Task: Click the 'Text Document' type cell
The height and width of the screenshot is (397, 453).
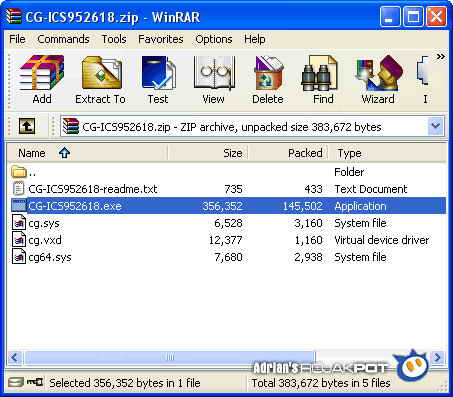Action: [x=371, y=189]
